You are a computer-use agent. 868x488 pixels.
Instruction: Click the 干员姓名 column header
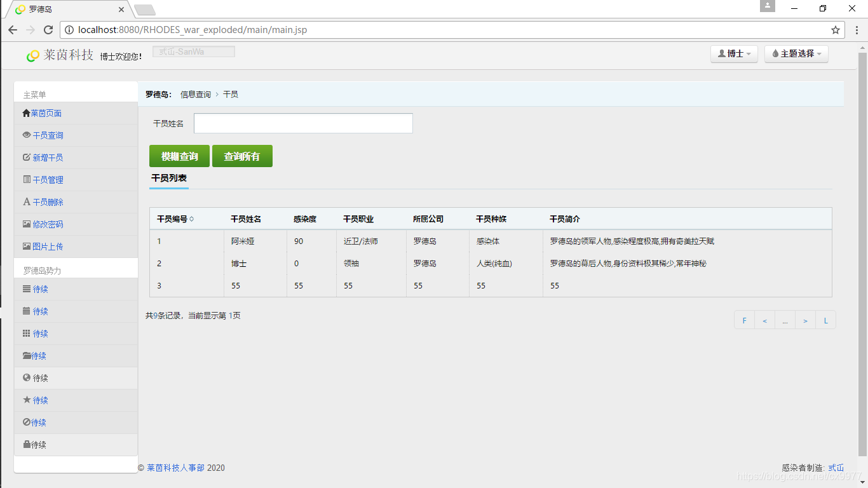pyautogui.click(x=246, y=219)
